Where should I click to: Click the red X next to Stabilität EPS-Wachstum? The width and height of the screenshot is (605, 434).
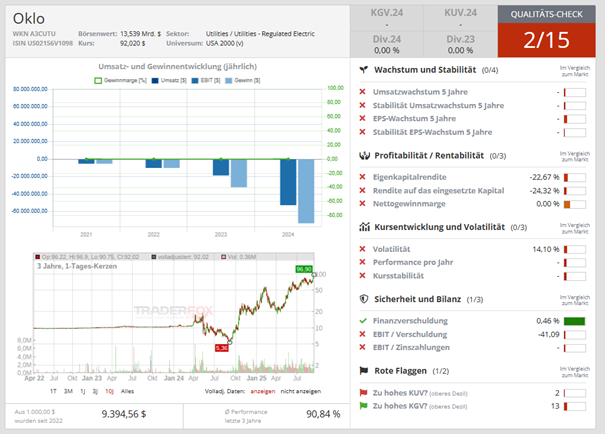click(x=362, y=132)
